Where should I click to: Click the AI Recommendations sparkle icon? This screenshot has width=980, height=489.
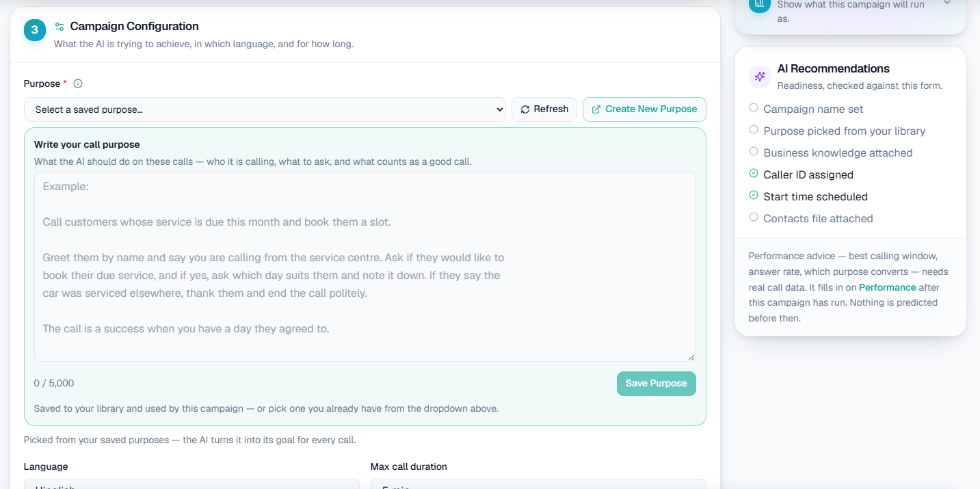tap(759, 77)
